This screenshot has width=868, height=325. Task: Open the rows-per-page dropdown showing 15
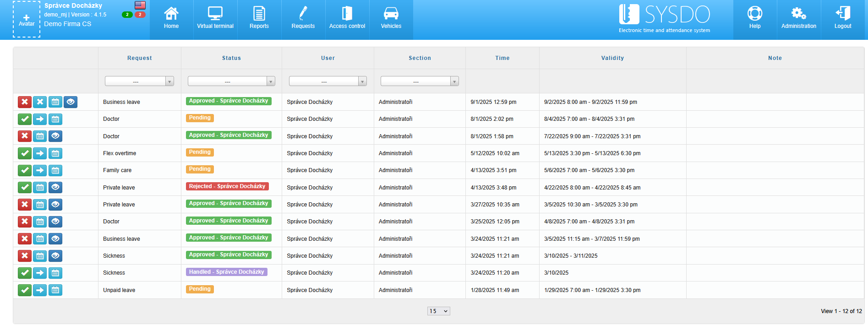[x=439, y=311]
